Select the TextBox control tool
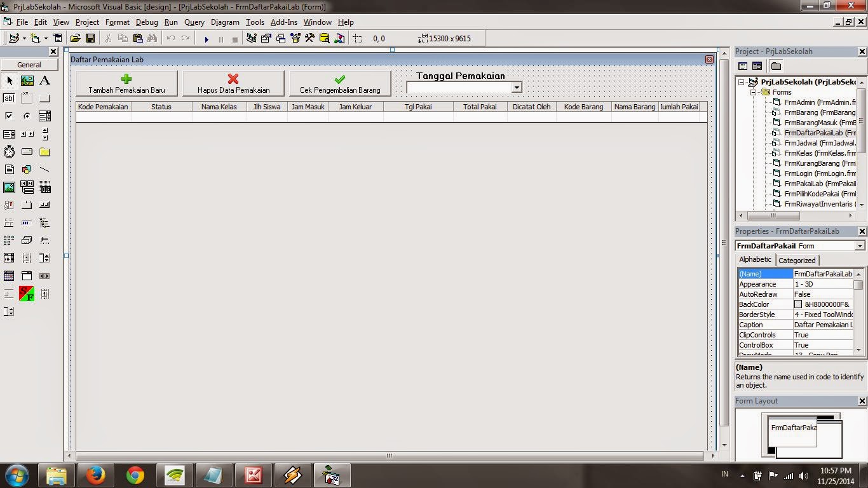The height and width of the screenshot is (488, 868). [9, 98]
